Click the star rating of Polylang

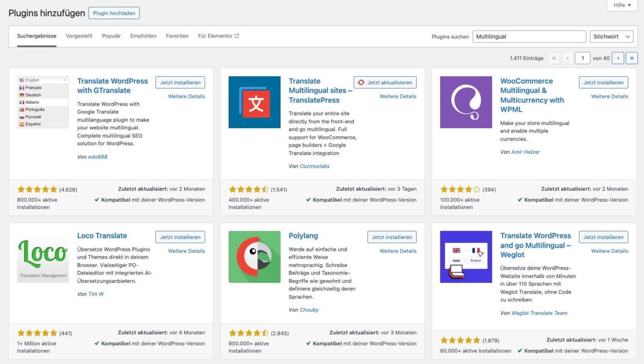tap(249, 333)
